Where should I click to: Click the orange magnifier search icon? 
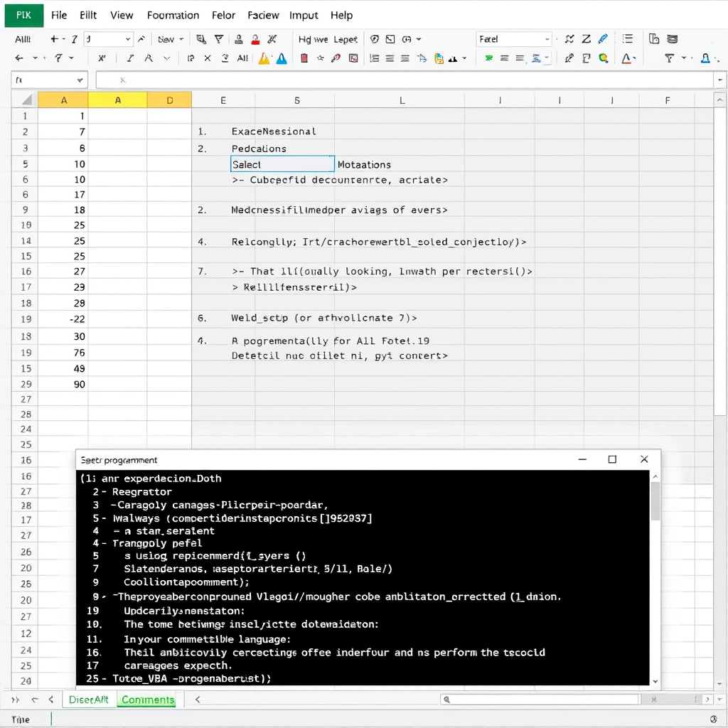tap(604, 58)
